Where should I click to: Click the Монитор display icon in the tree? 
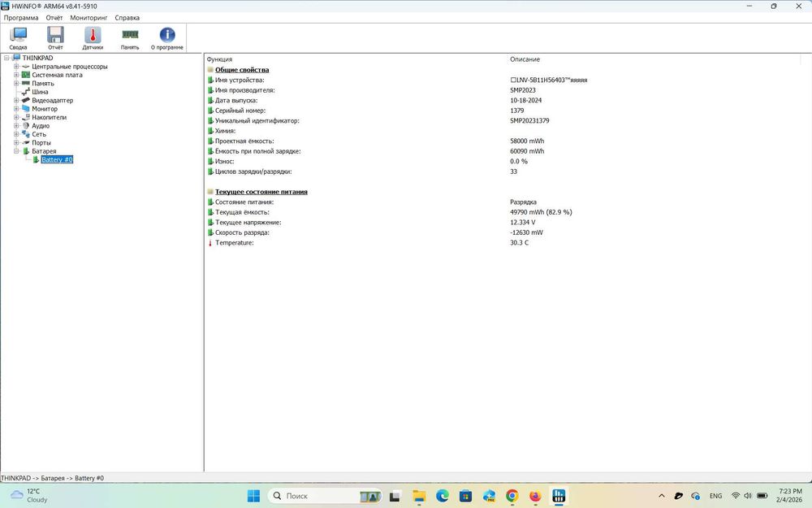coord(26,108)
